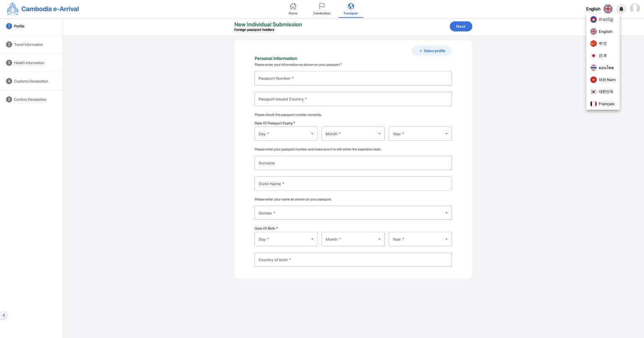Collapse the sidebar with the left chevron
Screen dimensions: 644x338
(4, 315)
